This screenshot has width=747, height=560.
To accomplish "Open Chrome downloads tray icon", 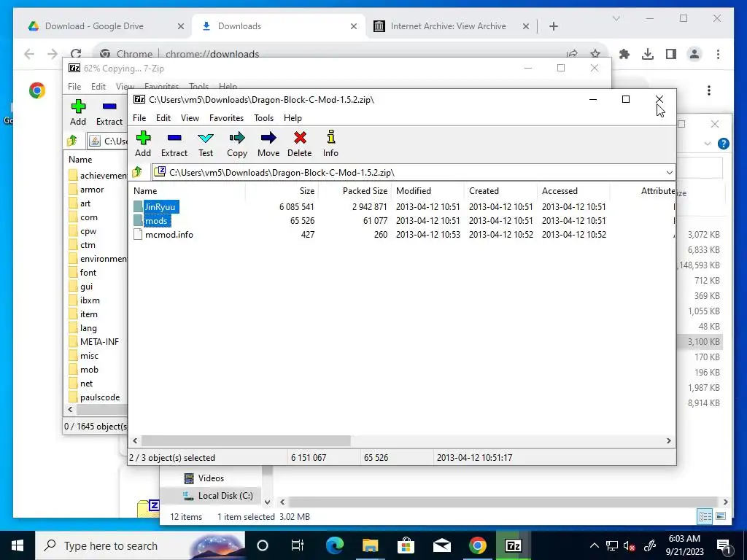I will coord(648,54).
